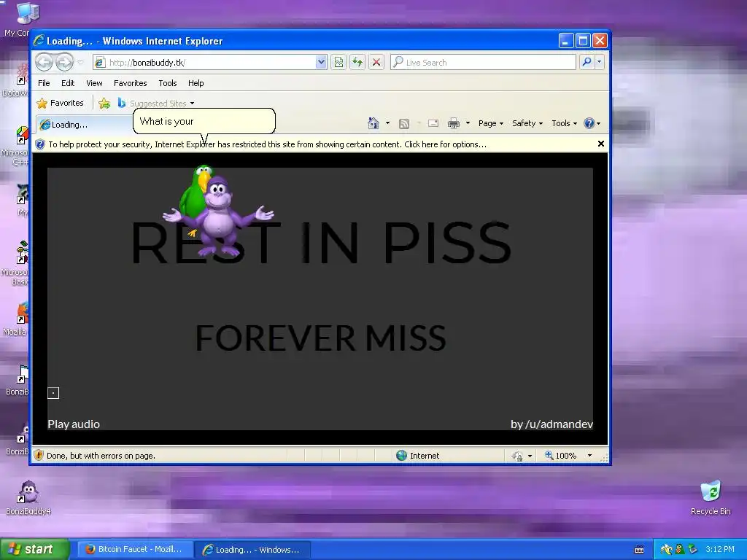The width and height of the screenshot is (747, 560).
Task: Open the Edit menu
Action: pyautogui.click(x=68, y=83)
